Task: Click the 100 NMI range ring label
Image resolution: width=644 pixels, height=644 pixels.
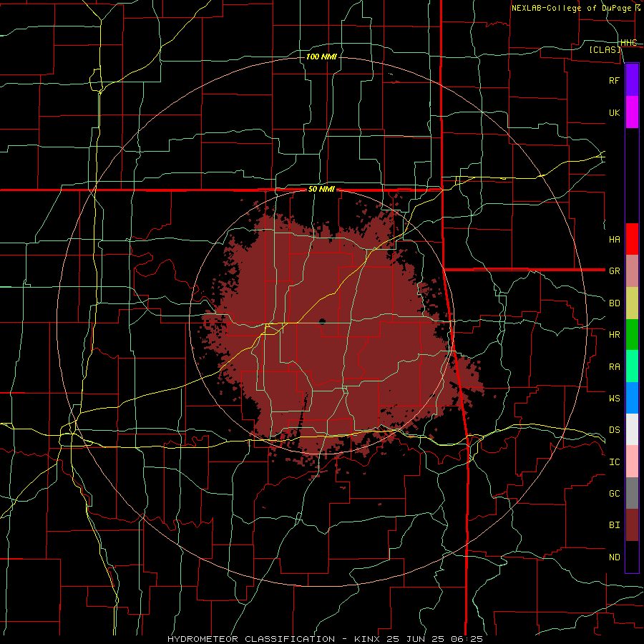Action: point(321,57)
